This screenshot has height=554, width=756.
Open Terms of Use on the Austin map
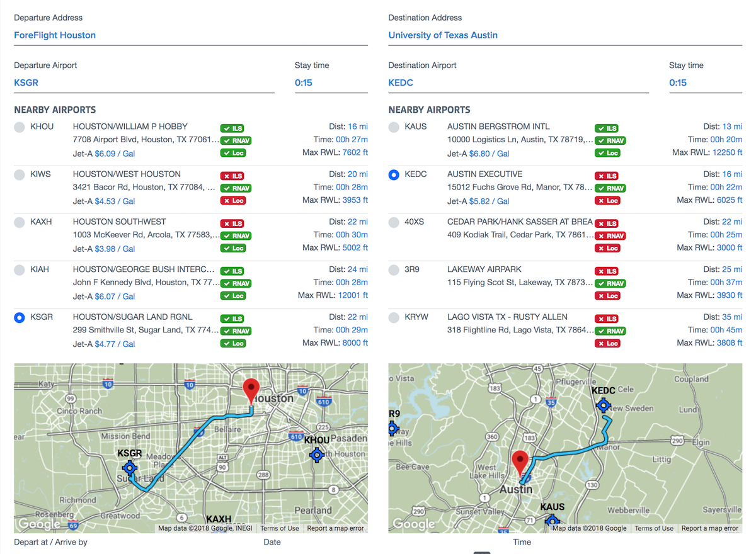click(x=654, y=529)
